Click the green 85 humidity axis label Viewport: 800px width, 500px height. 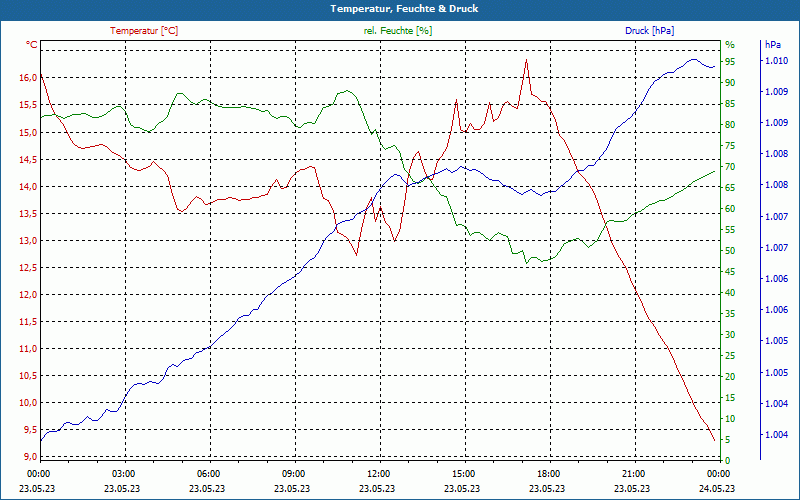pyautogui.click(x=730, y=104)
